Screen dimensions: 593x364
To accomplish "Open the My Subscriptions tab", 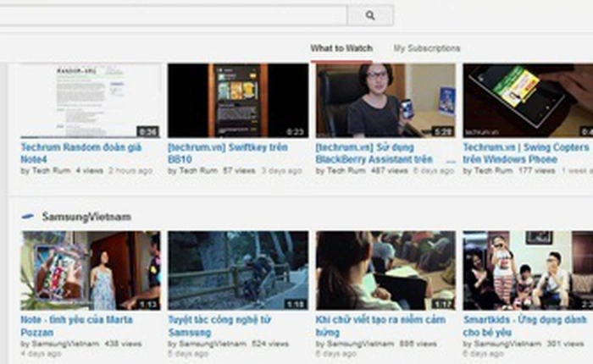I will point(427,48).
